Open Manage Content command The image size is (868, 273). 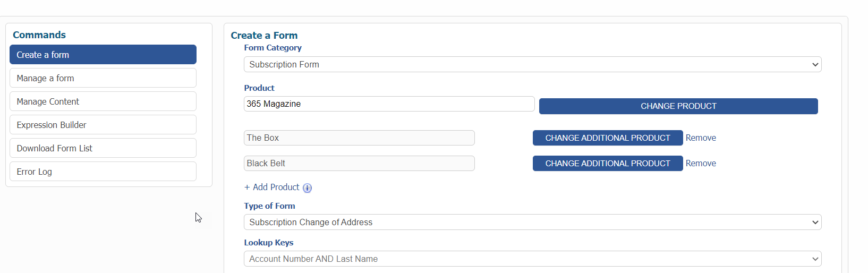103,101
